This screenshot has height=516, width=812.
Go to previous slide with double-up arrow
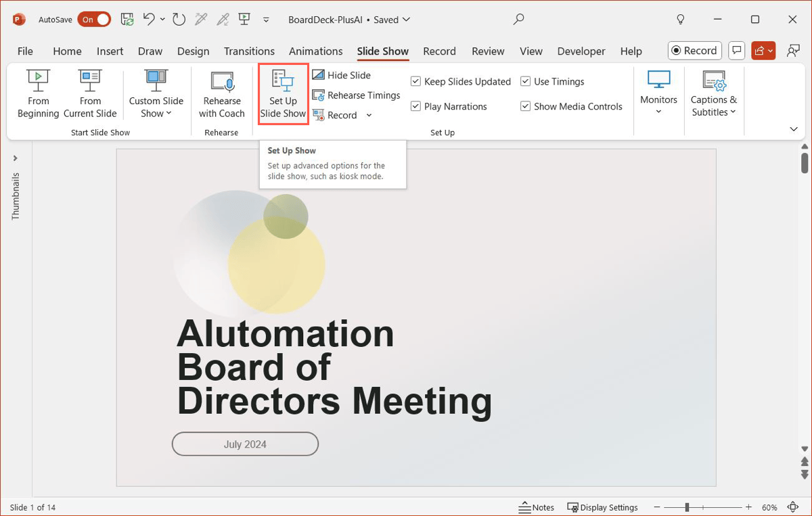[x=805, y=462]
